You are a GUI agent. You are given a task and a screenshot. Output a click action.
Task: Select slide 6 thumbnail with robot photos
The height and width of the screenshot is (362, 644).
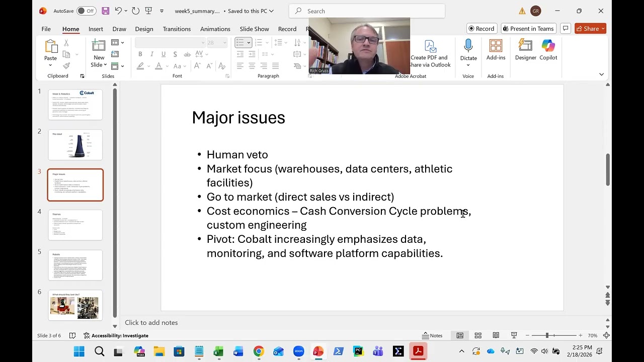[75, 306]
